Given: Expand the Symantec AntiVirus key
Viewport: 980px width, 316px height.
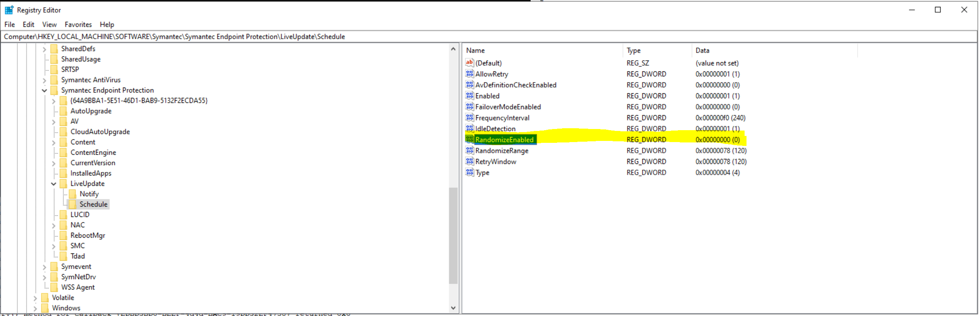Looking at the screenshot, I should coord(44,80).
